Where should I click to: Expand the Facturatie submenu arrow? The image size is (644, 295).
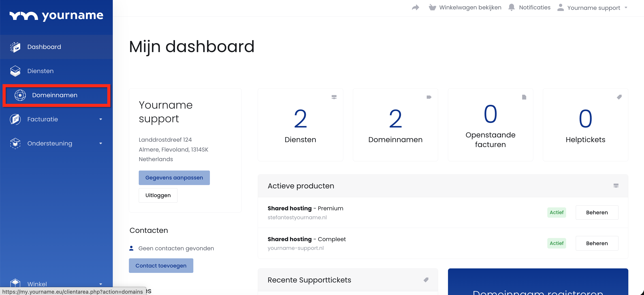pos(100,119)
